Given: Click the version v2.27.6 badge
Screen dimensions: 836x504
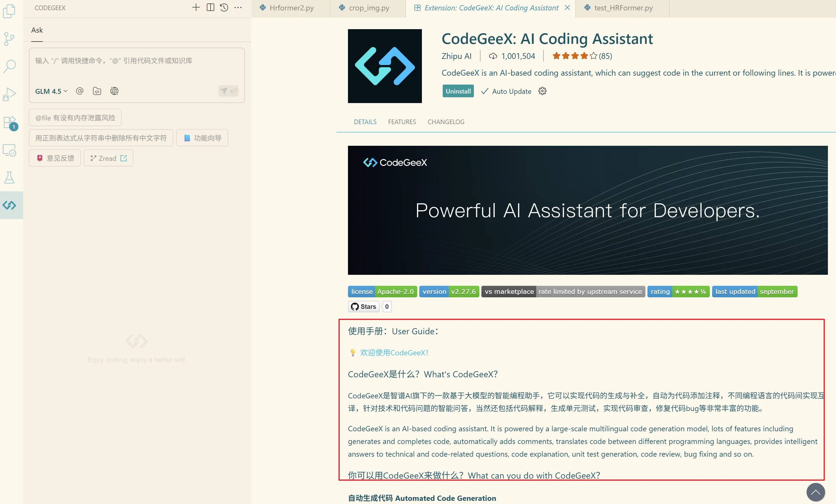Looking at the screenshot, I should 449,292.
